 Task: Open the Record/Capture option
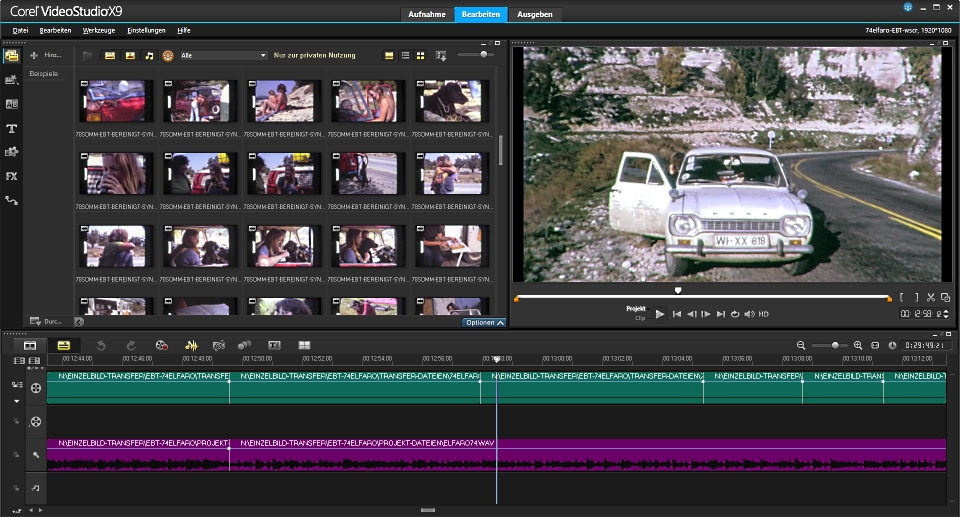(162, 345)
